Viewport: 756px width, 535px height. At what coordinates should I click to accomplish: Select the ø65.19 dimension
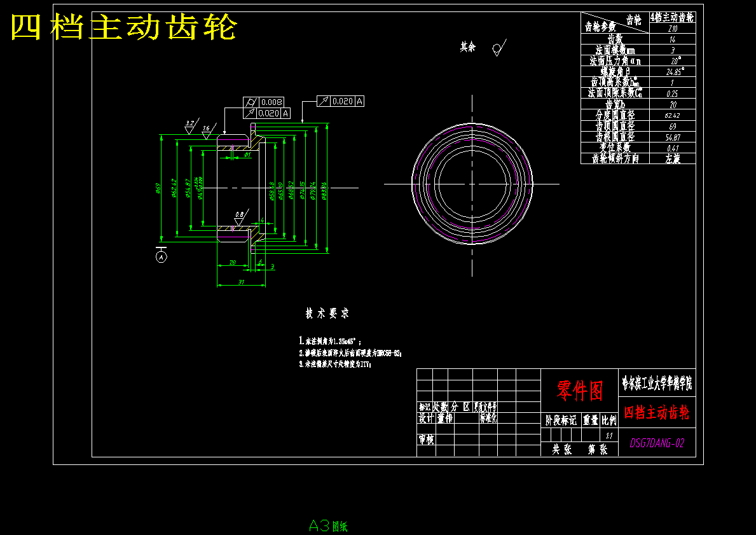pyautogui.click(x=280, y=191)
